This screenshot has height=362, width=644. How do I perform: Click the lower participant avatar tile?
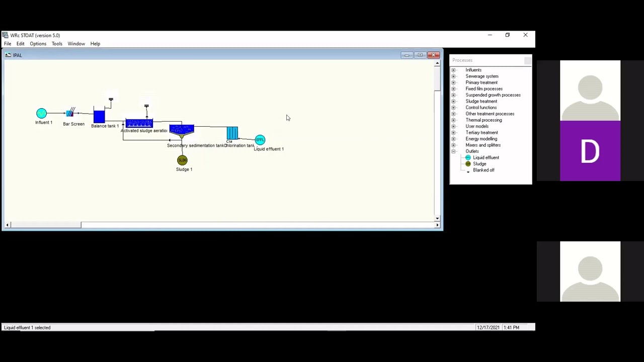[590, 271]
